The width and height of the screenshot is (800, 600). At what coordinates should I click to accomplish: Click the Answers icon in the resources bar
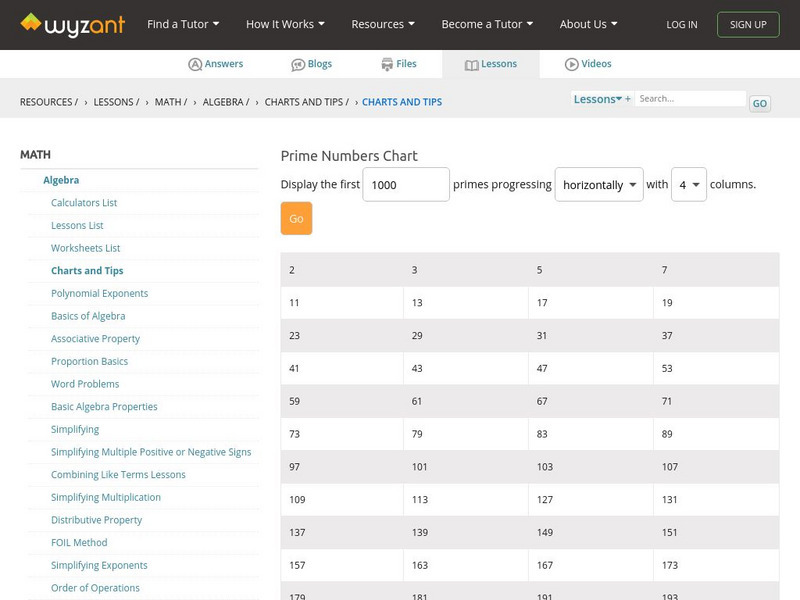click(x=195, y=64)
